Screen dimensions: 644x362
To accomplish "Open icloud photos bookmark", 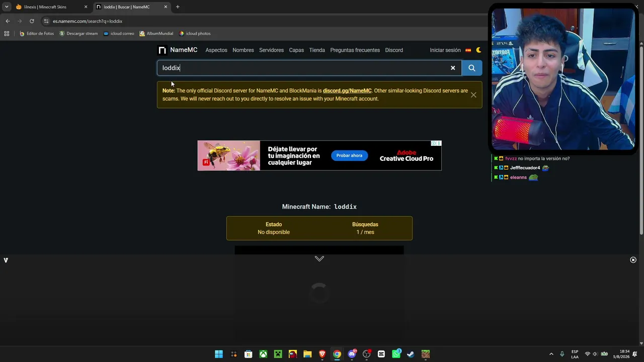I will click(195, 34).
